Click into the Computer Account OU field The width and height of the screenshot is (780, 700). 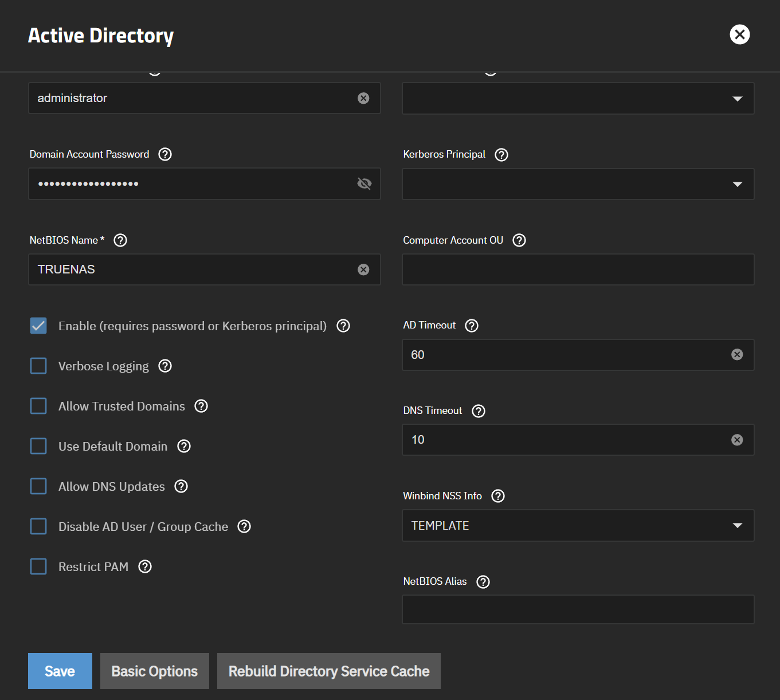[x=578, y=269]
